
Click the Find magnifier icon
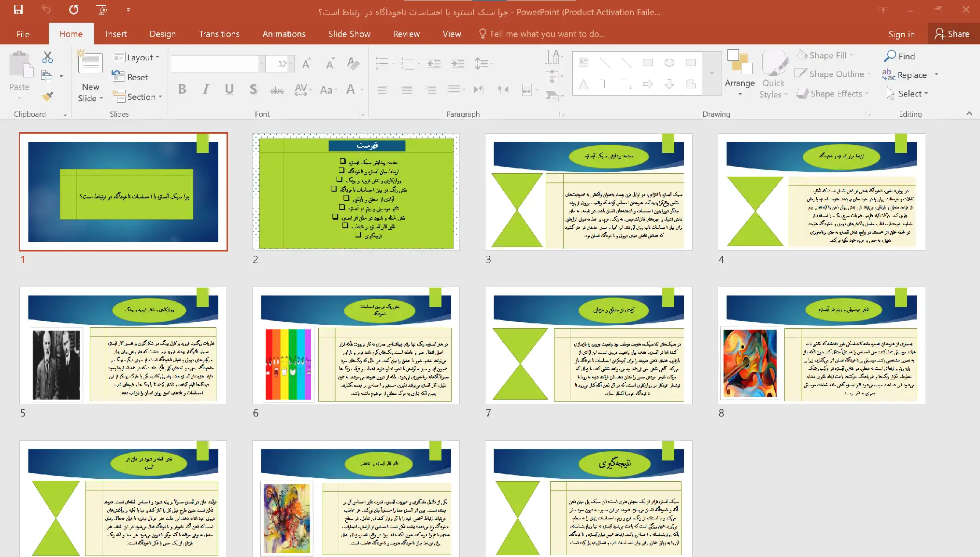point(890,56)
